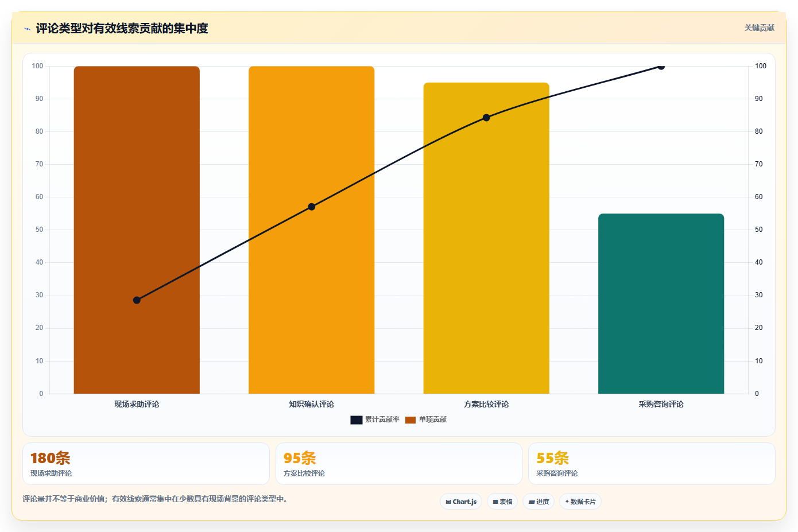
Task: Click the 现场求助评论 x-axis label
Action: [137, 404]
